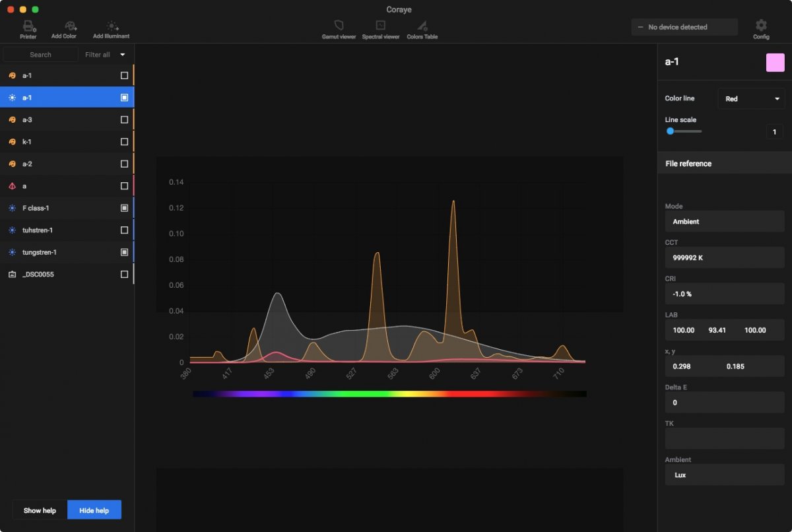Viewport: 792px width, 532px height.
Task: Click the Add Illuminant icon
Action: (111, 26)
